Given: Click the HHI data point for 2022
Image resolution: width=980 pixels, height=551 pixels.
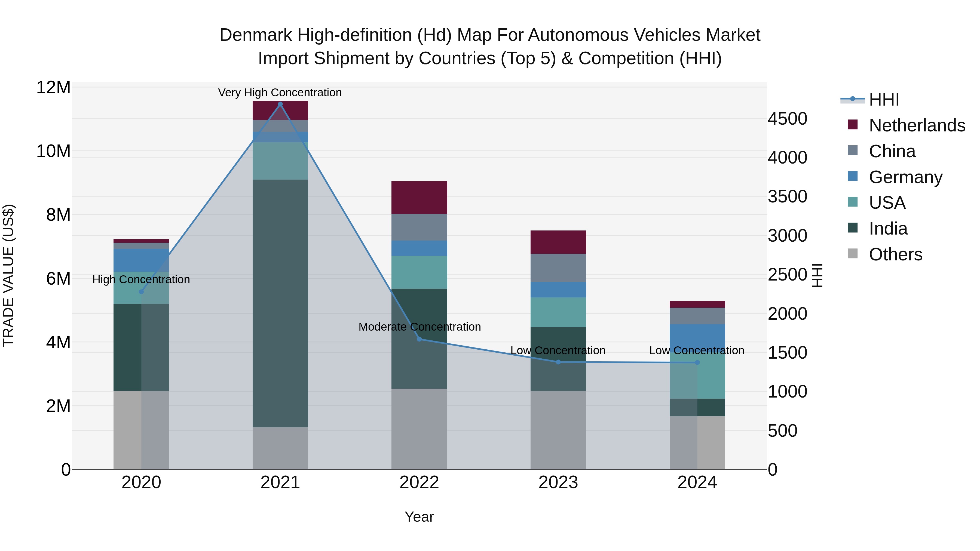Looking at the screenshot, I should coord(419,339).
